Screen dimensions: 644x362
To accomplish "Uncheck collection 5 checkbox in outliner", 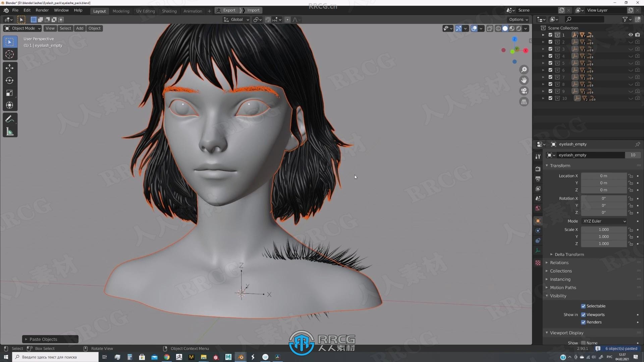I will (x=550, y=63).
